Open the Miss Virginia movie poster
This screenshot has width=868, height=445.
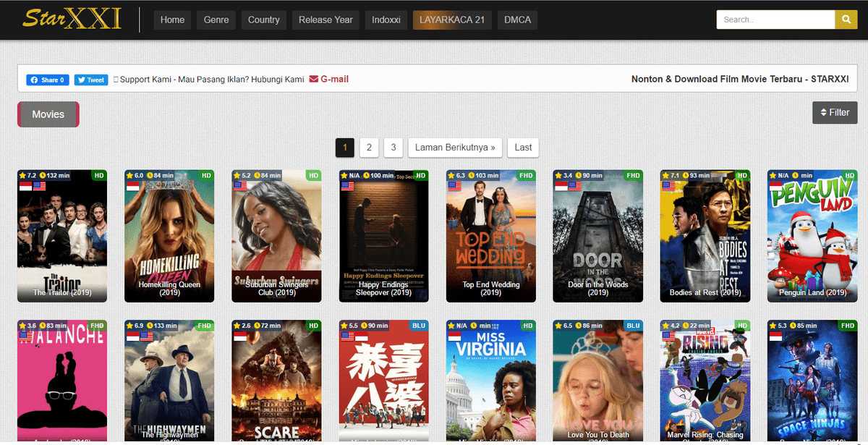coord(491,380)
